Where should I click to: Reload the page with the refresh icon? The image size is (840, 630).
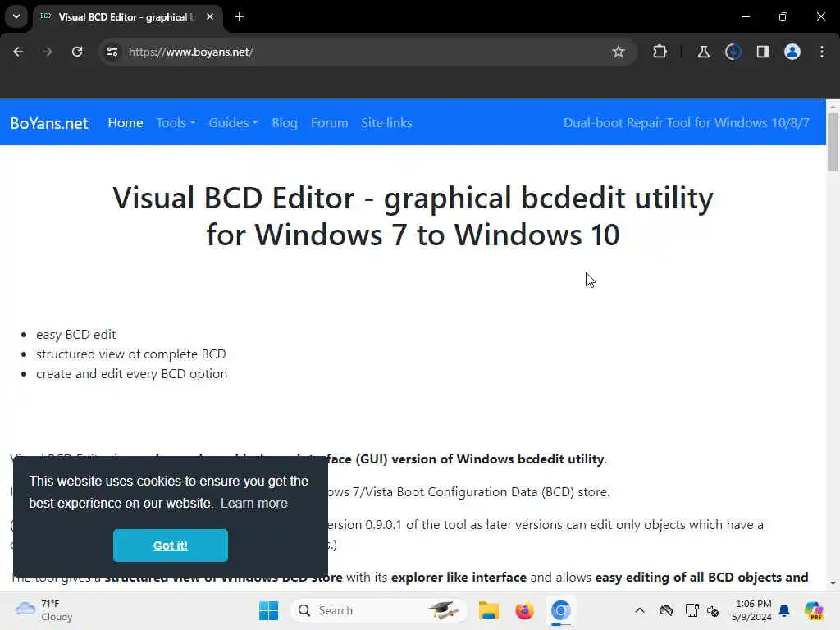tap(77, 52)
